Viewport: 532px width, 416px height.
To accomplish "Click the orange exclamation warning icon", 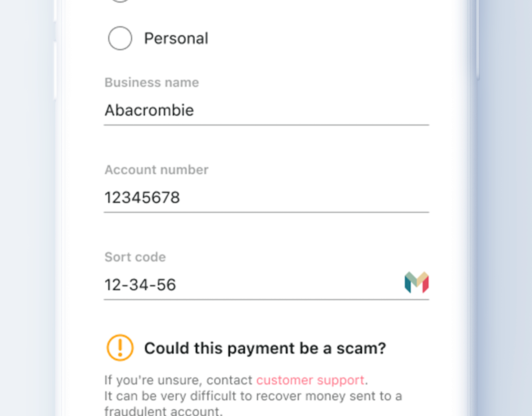I will (120, 348).
